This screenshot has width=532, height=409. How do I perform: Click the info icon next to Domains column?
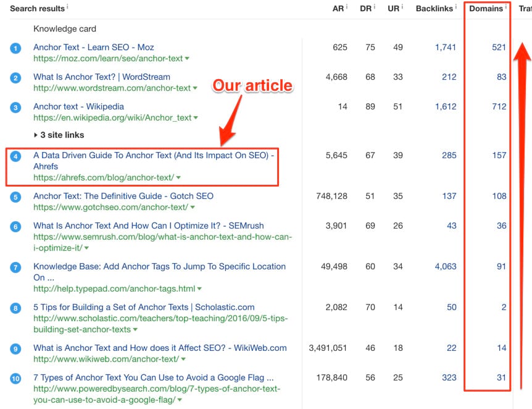[506, 7]
